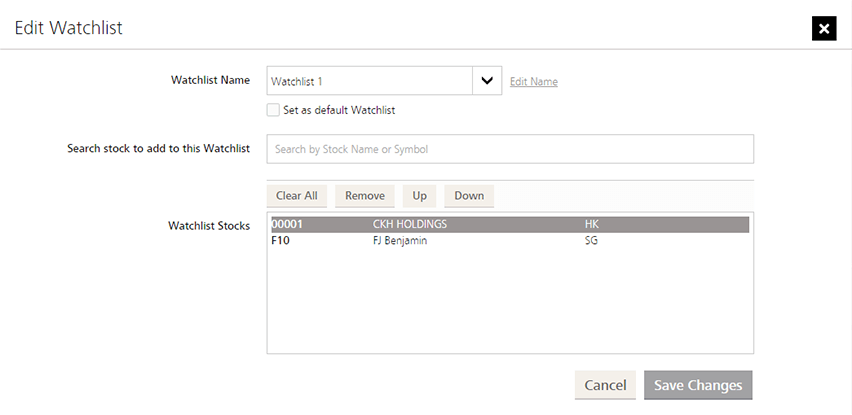Remove the selected stock from the watchlist
Image resolution: width=852 pixels, height=415 pixels.
click(x=365, y=196)
